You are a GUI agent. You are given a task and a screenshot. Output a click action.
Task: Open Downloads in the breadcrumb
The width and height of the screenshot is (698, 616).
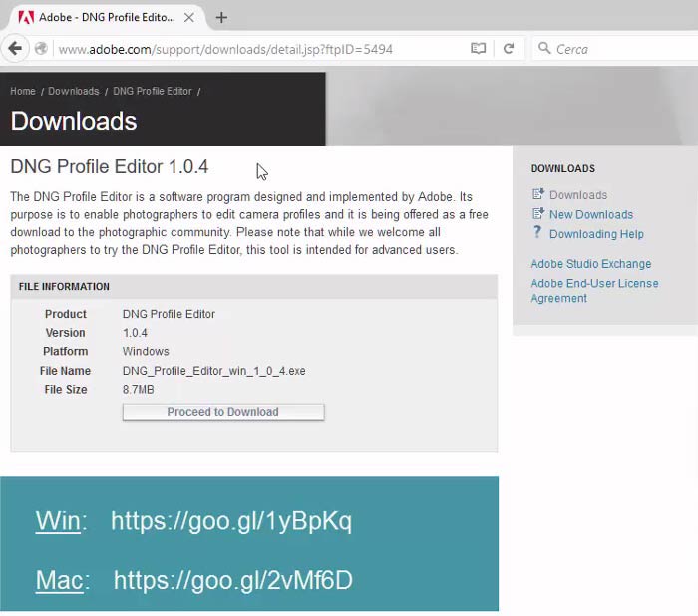tap(74, 91)
